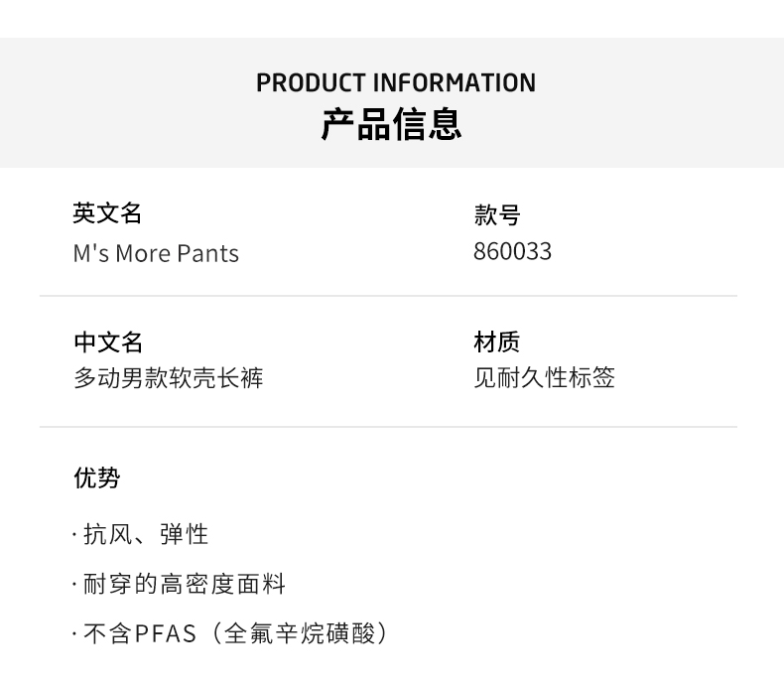
Task: Click the bullet dot before 耐穿
Action: click(x=74, y=585)
